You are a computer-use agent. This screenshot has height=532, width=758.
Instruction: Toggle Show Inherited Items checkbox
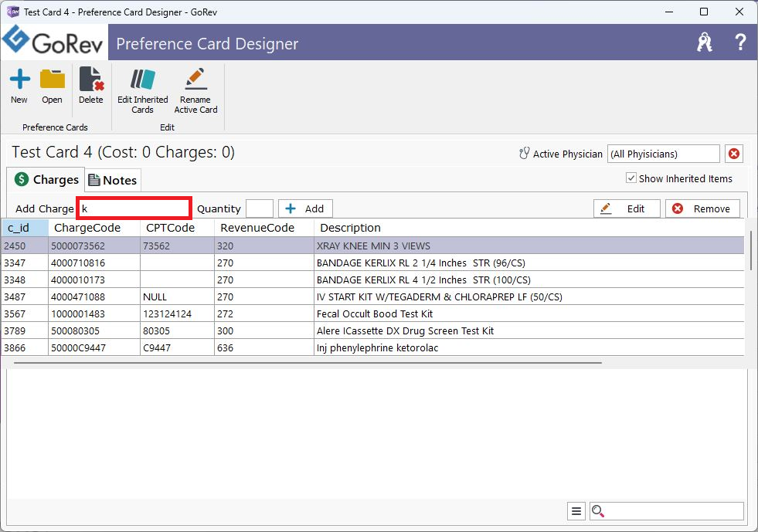click(631, 178)
